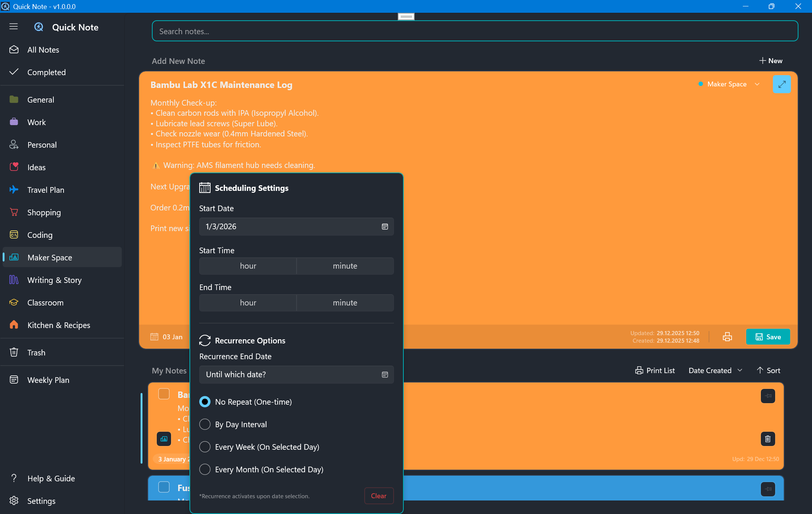The height and width of the screenshot is (514, 812).
Task: Open Recurrence End Date calendar icon
Action: click(385, 375)
